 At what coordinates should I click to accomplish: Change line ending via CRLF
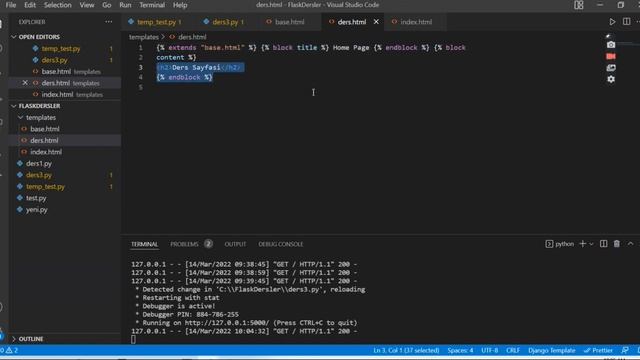(513, 350)
